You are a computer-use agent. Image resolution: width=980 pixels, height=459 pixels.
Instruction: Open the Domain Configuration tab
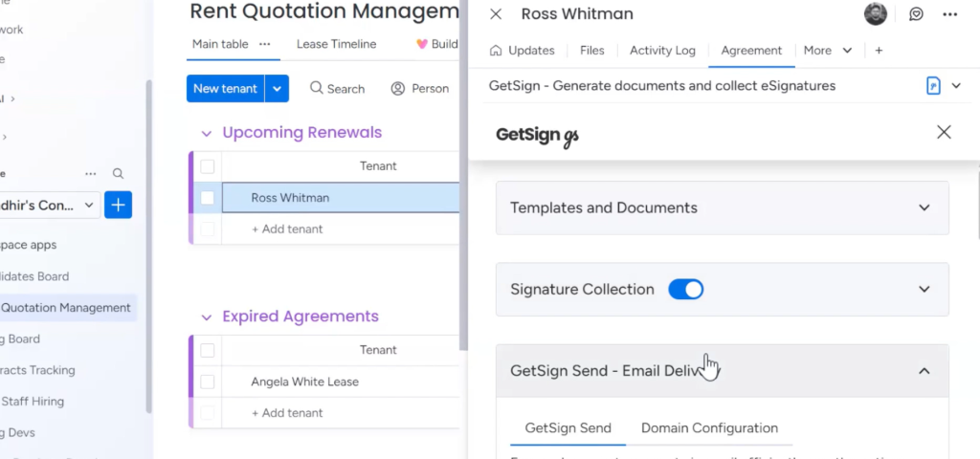[x=709, y=428]
